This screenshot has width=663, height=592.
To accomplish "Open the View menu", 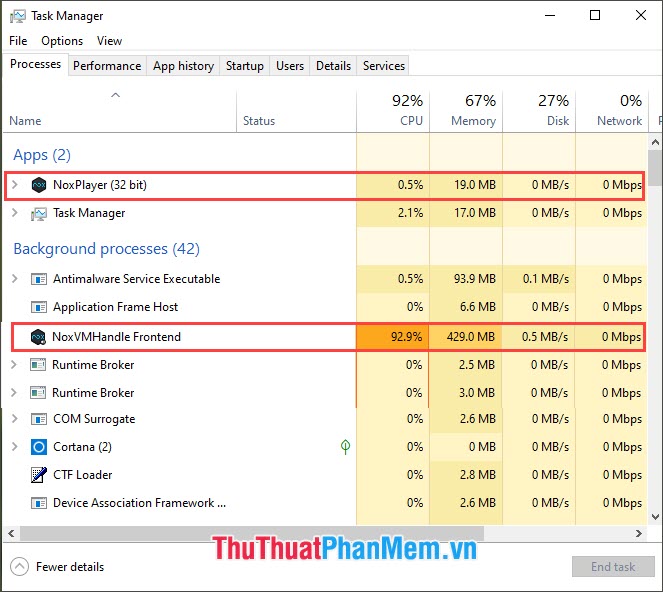I will [110, 41].
